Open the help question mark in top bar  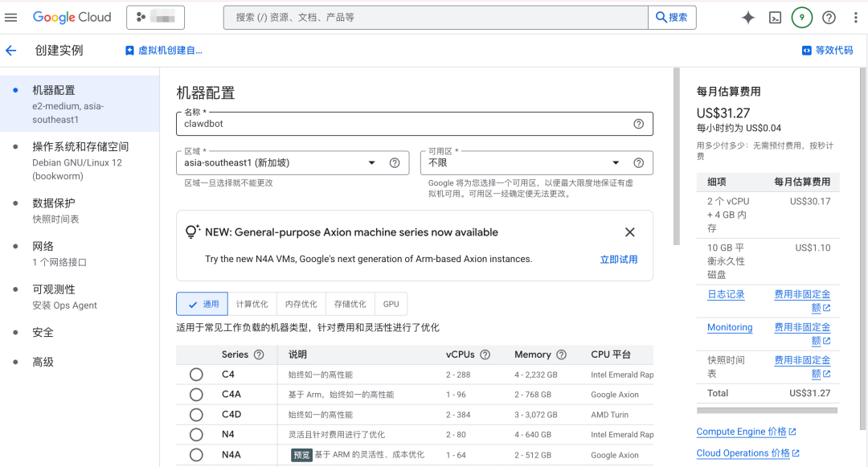pyautogui.click(x=828, y=17)
